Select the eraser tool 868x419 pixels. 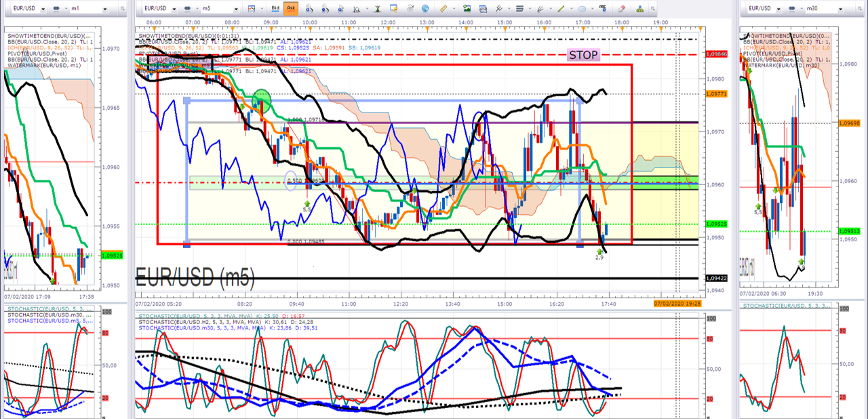coord(621,9)
